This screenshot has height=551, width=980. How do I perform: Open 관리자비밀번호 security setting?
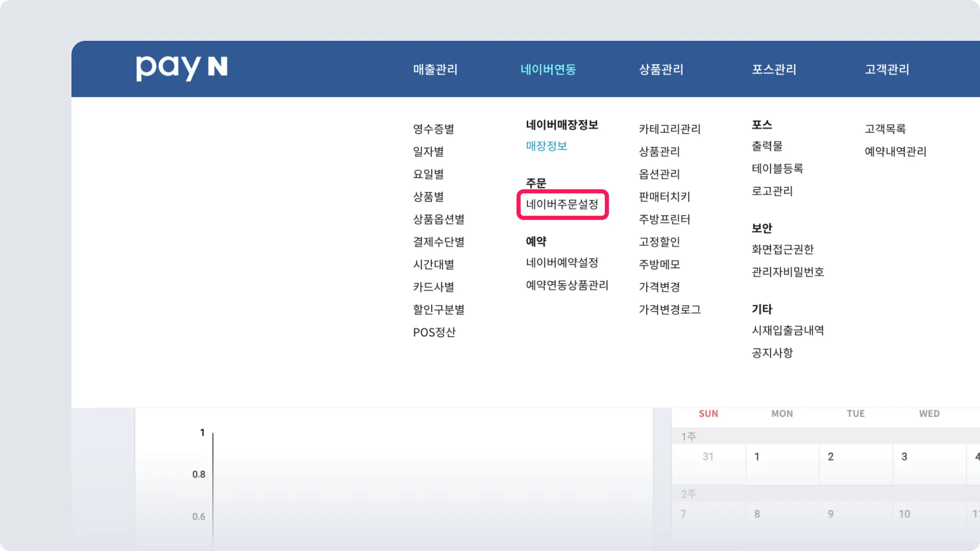click(787, 272)
